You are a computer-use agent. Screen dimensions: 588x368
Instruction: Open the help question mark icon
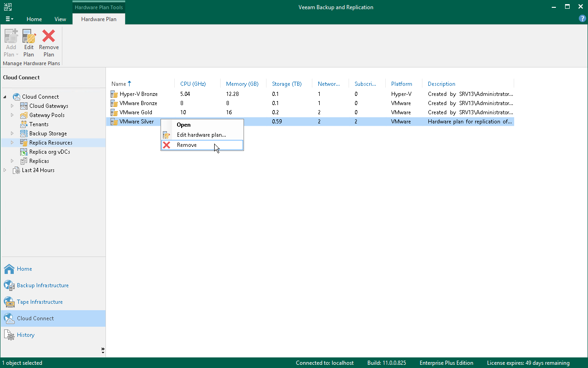click(x=582, y=18)
